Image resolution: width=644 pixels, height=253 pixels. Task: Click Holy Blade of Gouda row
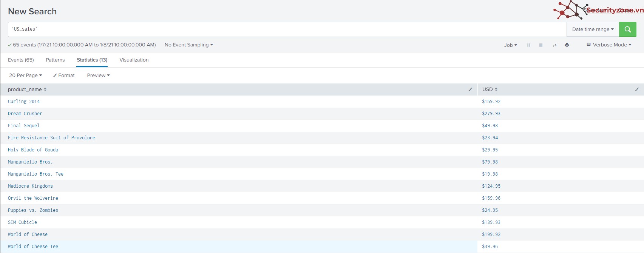(x=33, y=150)
